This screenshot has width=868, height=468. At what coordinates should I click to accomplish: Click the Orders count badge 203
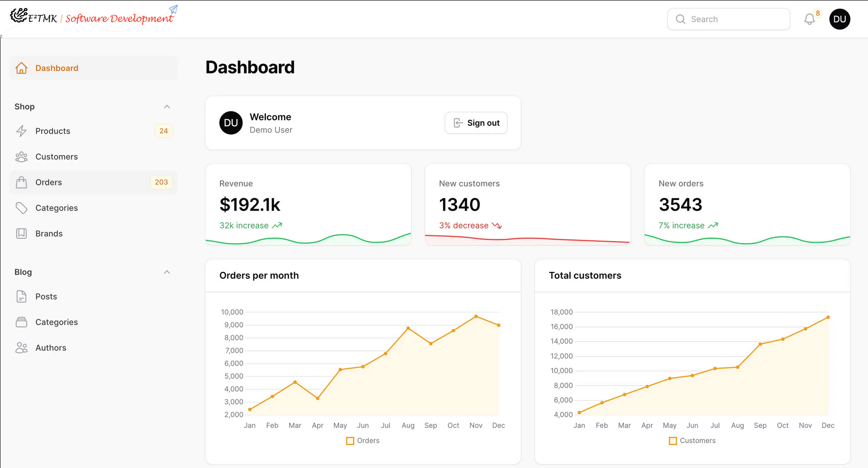(161, 182)
